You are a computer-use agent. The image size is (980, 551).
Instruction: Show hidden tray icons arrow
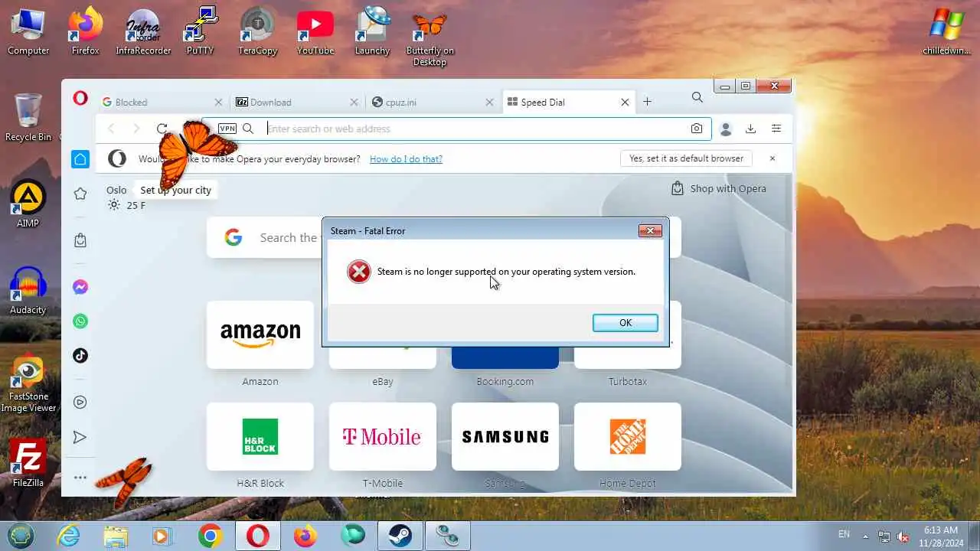point(865,536)
